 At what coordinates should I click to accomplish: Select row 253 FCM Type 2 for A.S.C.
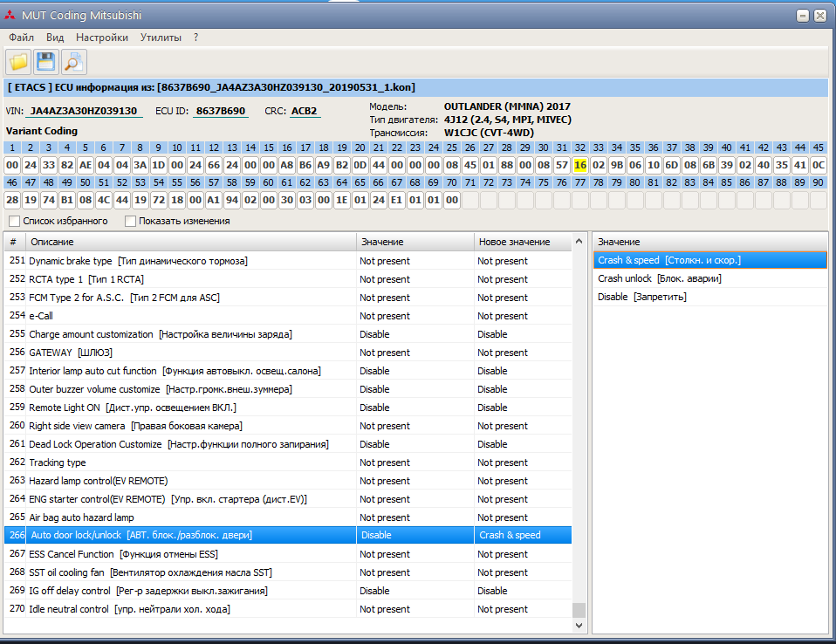[x=288, y=298]
